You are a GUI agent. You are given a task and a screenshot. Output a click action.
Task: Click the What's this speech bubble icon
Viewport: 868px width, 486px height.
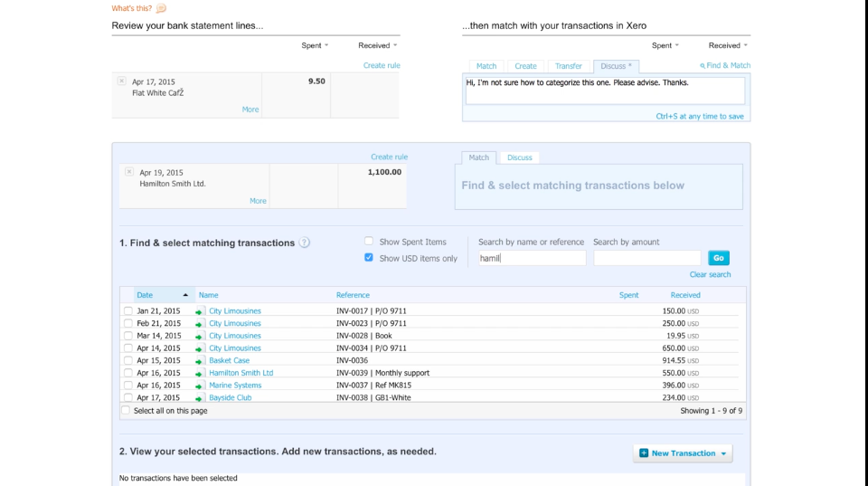coord(161,8)
